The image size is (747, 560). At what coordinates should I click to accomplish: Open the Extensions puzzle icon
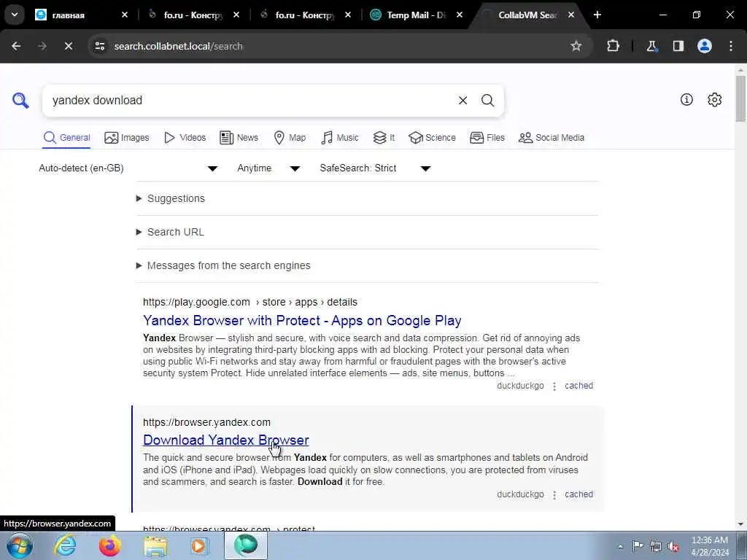coord(613,46)
